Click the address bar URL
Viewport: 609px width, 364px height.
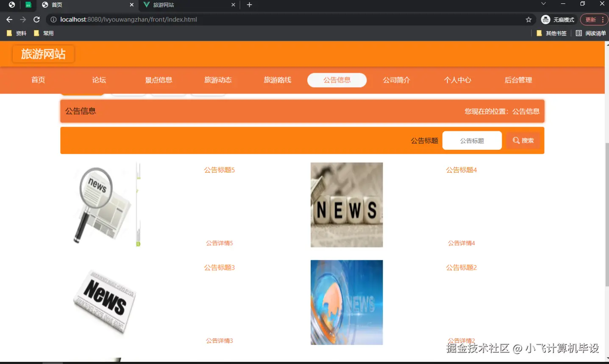(x=128, y=19)
